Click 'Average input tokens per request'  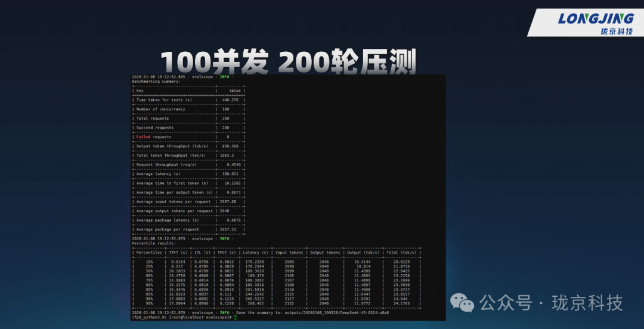174,201
